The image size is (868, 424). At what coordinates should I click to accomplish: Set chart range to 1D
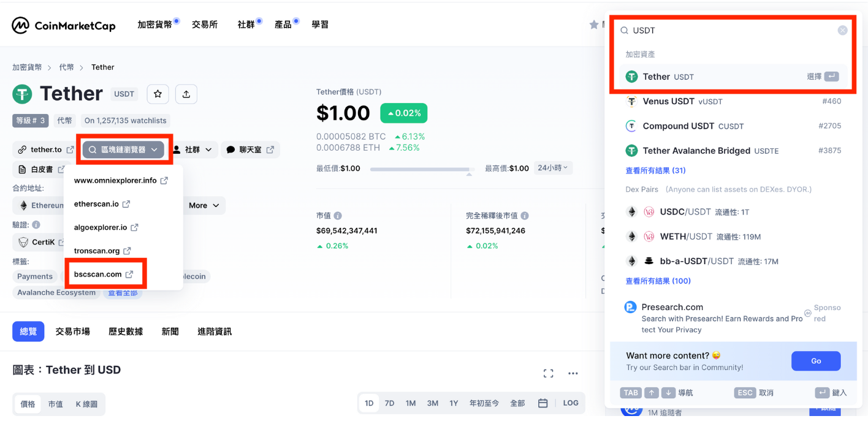[369, 403]
